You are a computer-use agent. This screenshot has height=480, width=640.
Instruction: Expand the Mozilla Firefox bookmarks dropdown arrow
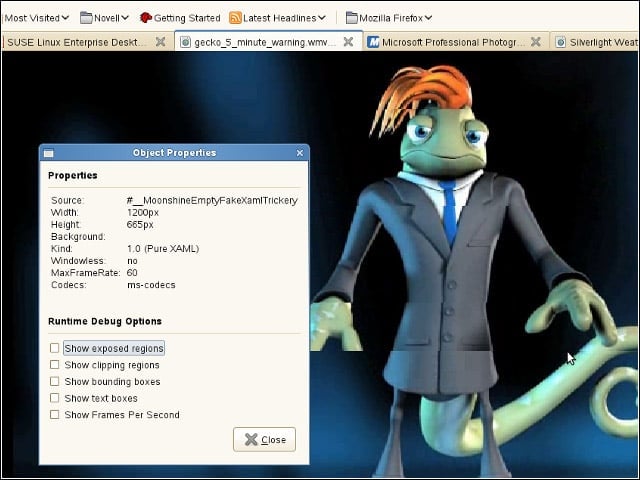click(428, 18)
